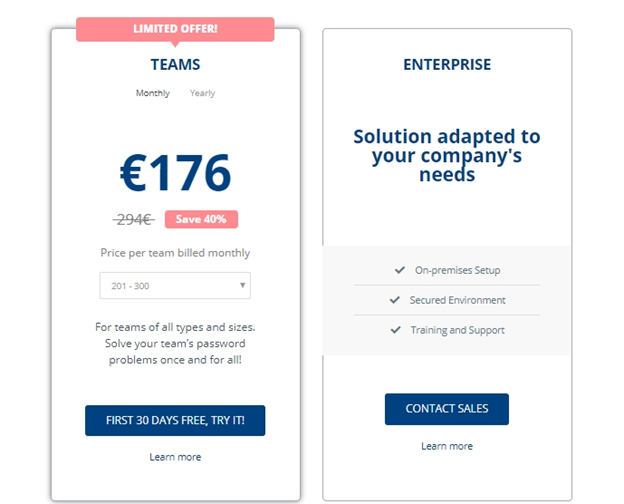The height and width of the screenshot is (504, 624).
Task: Open Learn more under Teams plan
Action: tap(175, 457)
